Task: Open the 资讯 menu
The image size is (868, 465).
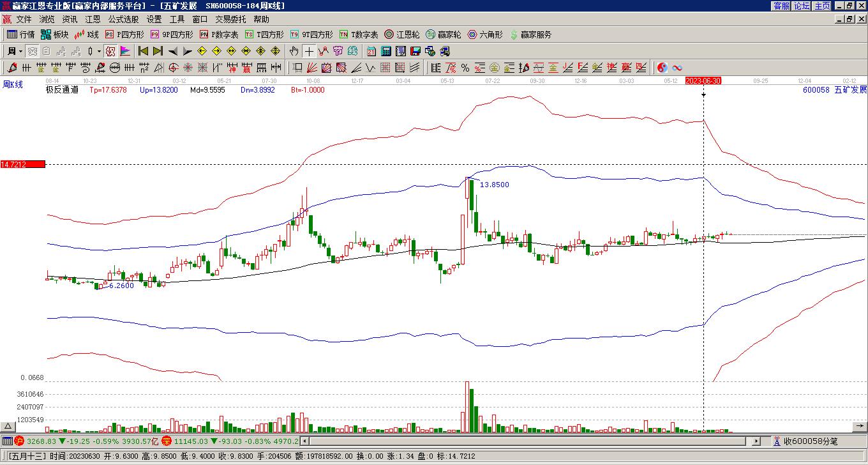Action: 70,20
